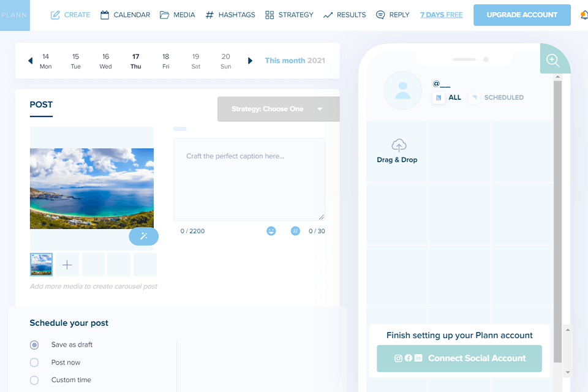588x392 pixels.
Task: Select Wednesday 16 in week strip
Action: tap(106, 61)
